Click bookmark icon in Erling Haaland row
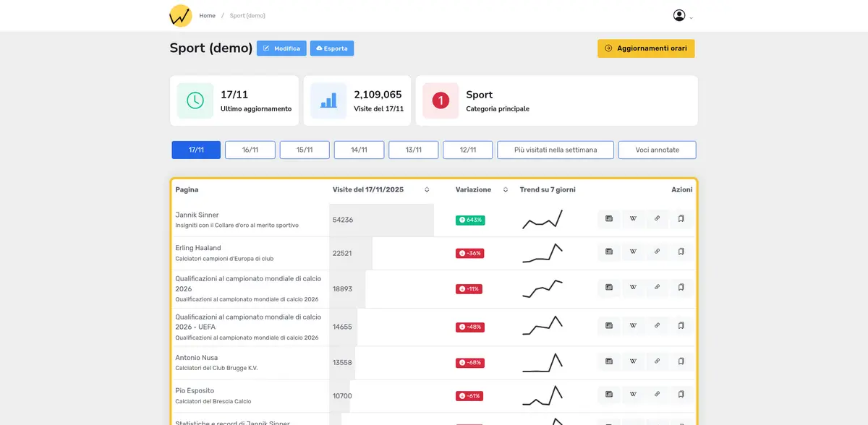 click(681, 252)
